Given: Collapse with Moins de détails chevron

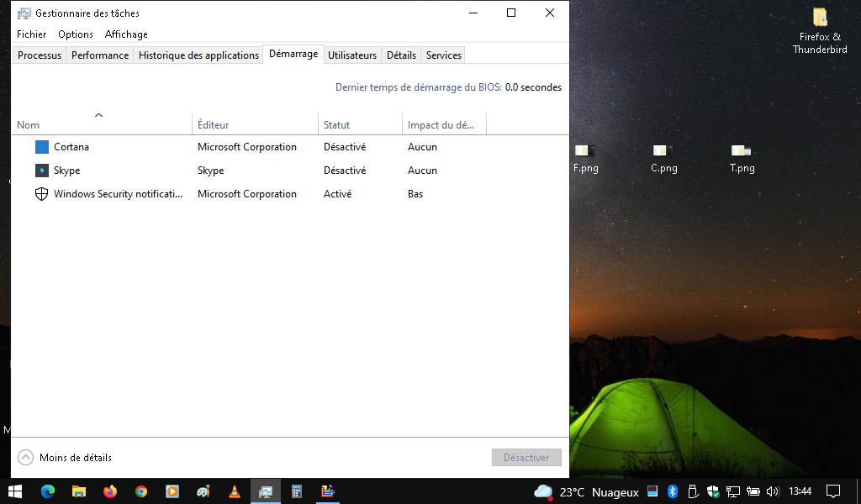Looking at the screenshot, I should (x=25, y=458).
